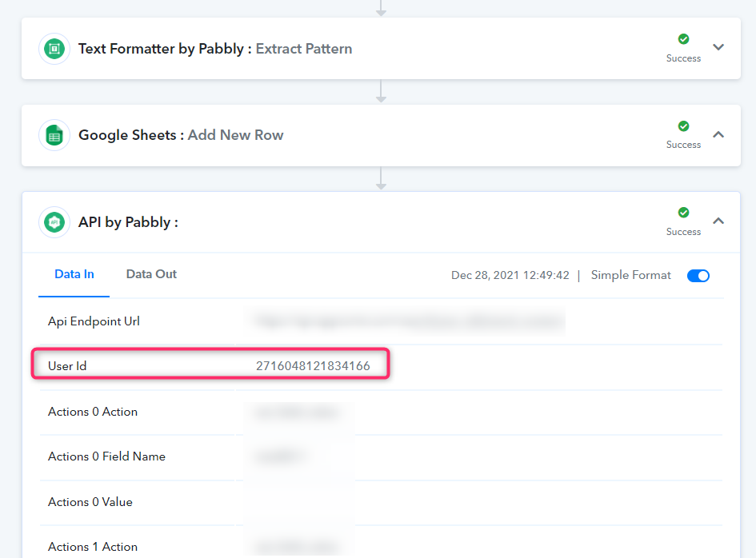Click the Dec 28, 2021 12:49:42 timestamp
Screen dimensions: 756x558
[x=510, y=275]
